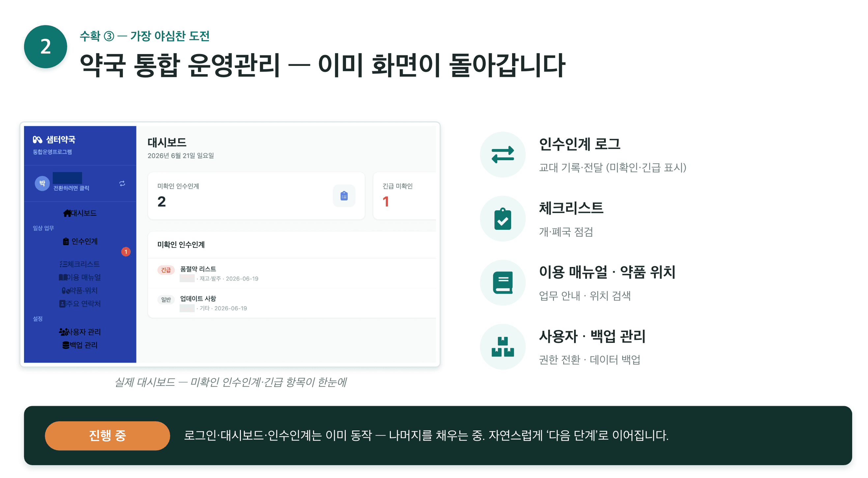Click the 샘터약국 pill logo icon

click(x=37, y=139)
